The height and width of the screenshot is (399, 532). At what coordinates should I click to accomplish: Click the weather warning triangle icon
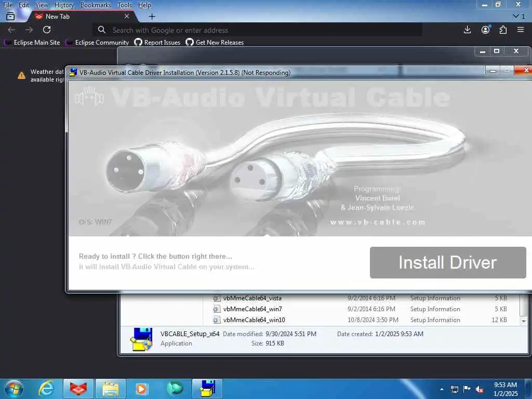(x=21, y=75)
